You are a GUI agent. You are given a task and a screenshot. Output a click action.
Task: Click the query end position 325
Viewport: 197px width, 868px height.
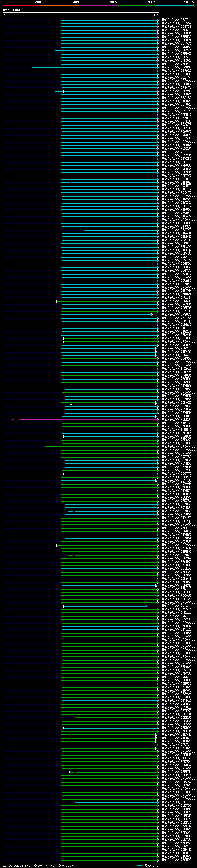click(155, 15)
